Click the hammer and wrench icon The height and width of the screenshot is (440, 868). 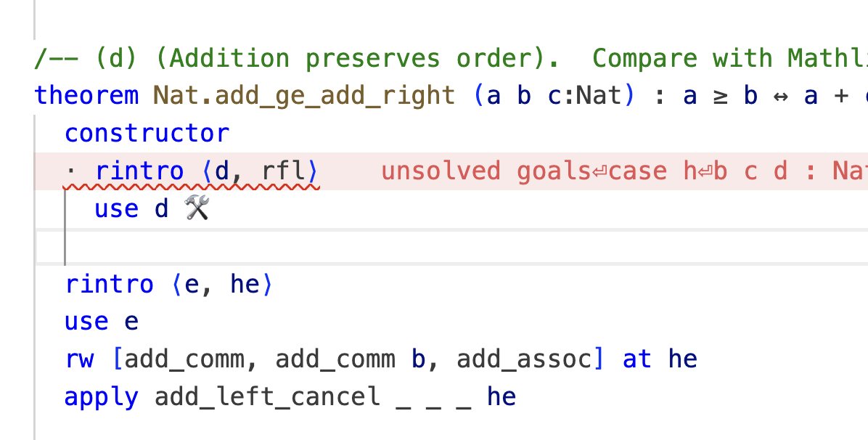[x=197, y=209]
